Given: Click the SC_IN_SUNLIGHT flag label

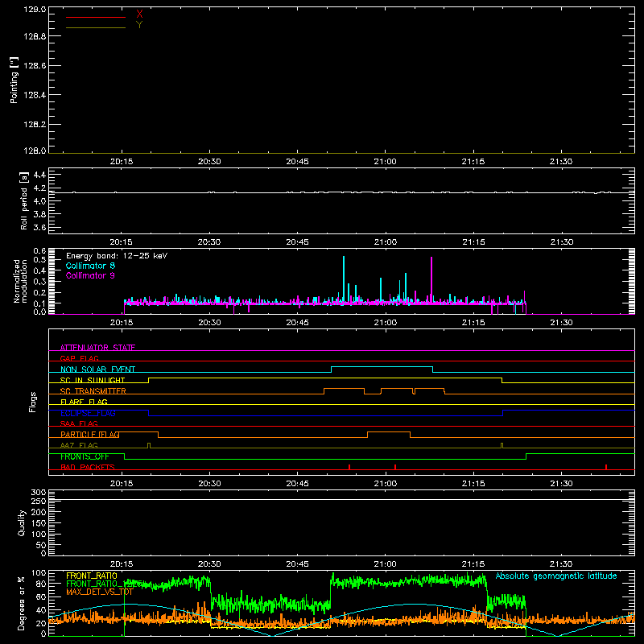Looking at the screenshot, I should coord(93,380).
